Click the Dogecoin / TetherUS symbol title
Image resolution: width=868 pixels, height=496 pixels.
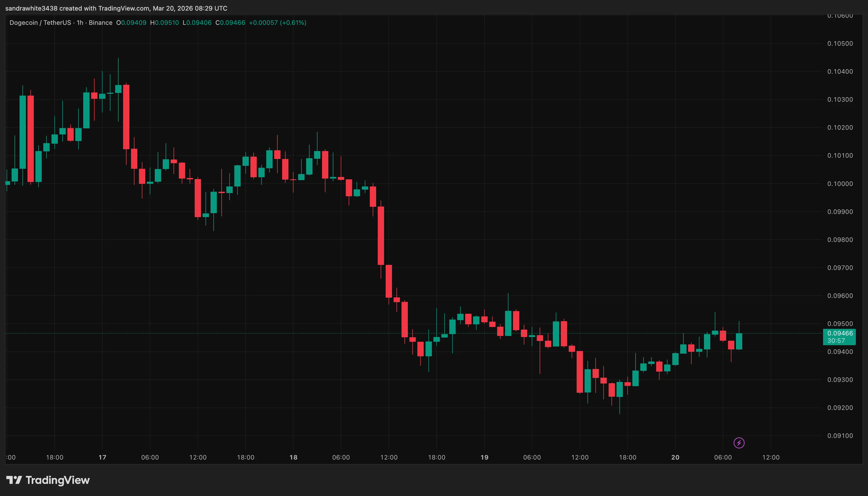[x=40, y=22]
